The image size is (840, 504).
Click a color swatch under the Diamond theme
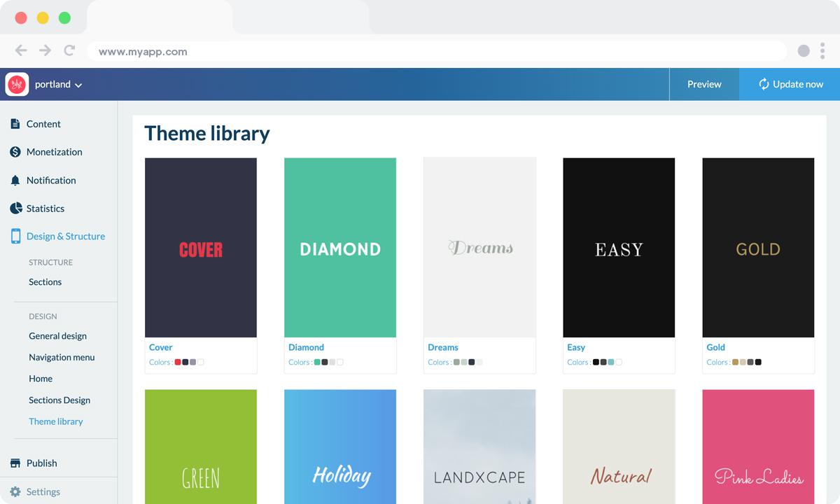tap(318, 363)
